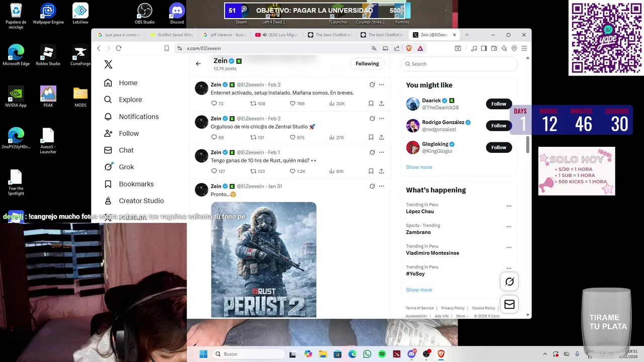Bookmark the 'Internet activado' post
The height and width of the screenshot is (362, 644).
coord(371,104)
